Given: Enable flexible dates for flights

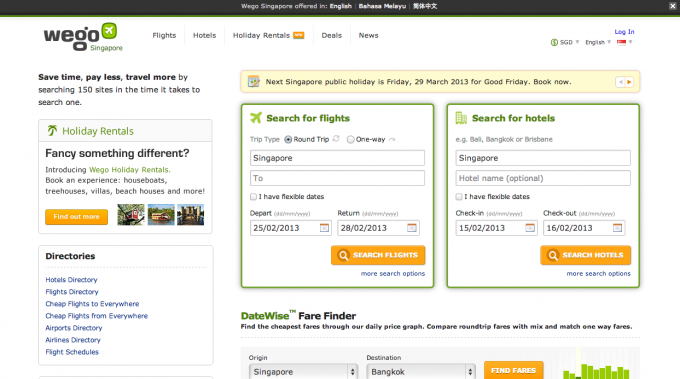Looking at the screenshot, I should pos(253,197).
